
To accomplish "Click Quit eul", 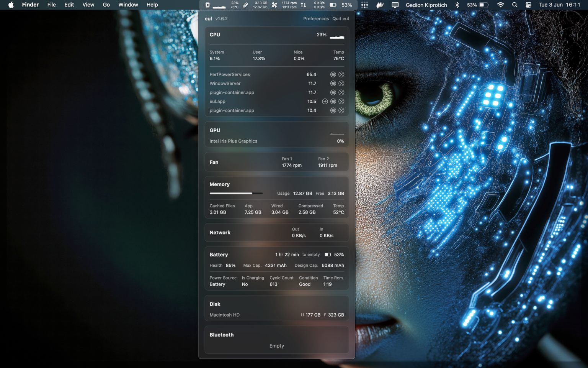I will click(340, 18).
